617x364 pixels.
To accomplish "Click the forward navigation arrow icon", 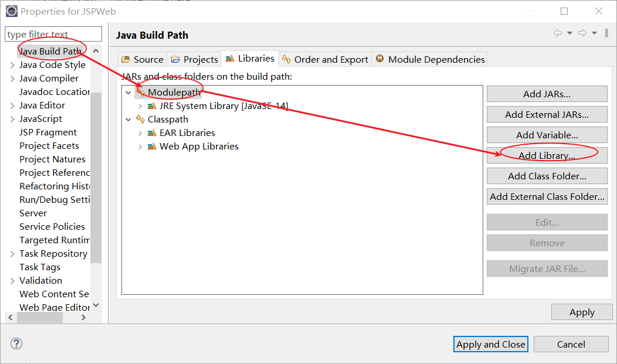I will [x=582, y=33].
